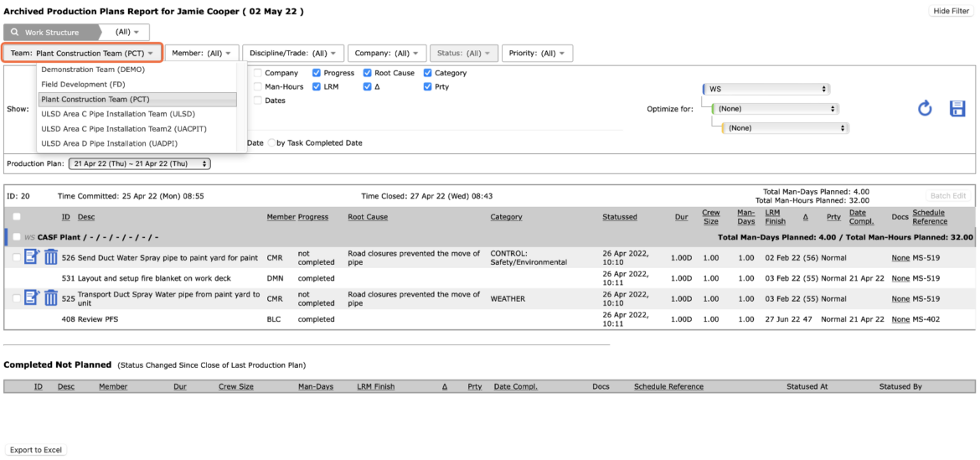Image resolution: width=980 pixels, height=460 pixels.
Task: Uncheck the Δ delta checkbox
Action: (x=368, y=87)
